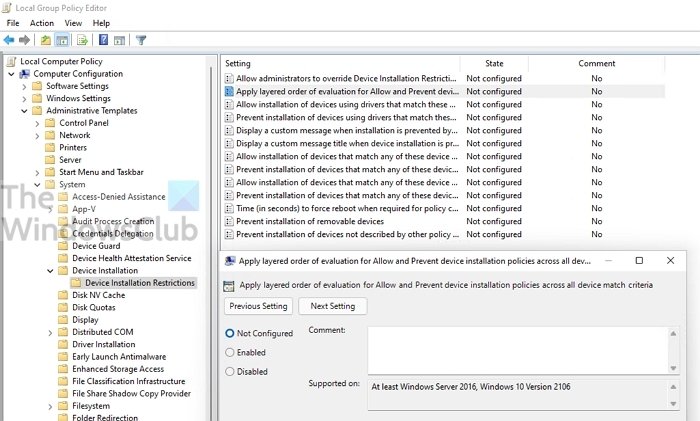Sort by the Comment column header
Image resolution: width=700 pixels, height=421 pixels.
[x=597, y=63]
